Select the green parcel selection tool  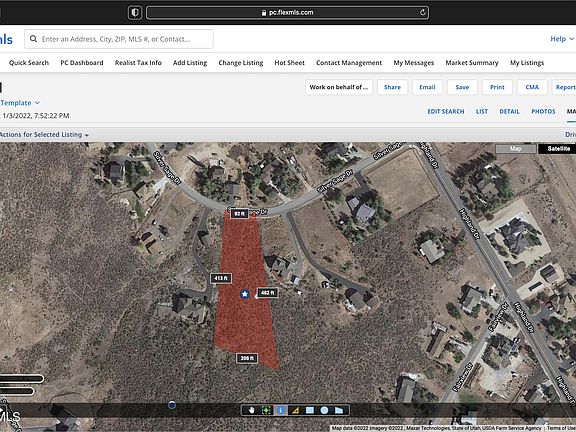click(266, 410)
